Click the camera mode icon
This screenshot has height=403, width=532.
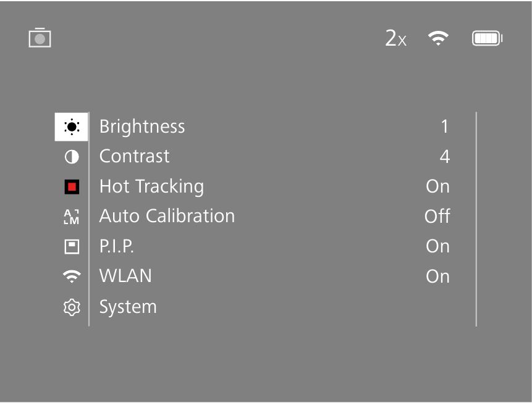coord(40,38)
